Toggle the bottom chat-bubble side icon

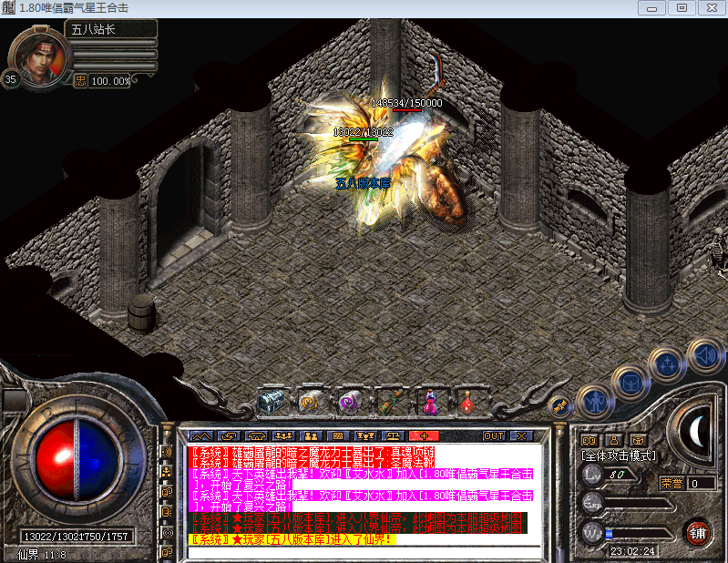[x=167, y=552]
